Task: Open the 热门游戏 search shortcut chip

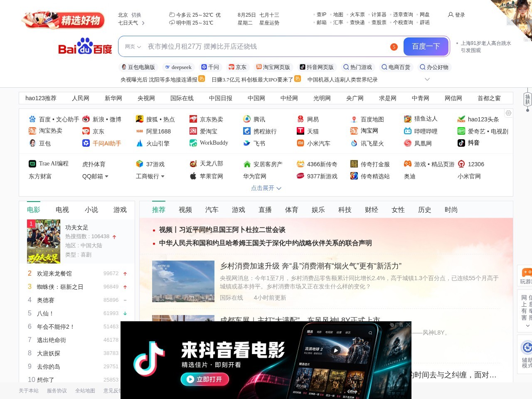Action: pyautogui.click(x=357, y=67)
